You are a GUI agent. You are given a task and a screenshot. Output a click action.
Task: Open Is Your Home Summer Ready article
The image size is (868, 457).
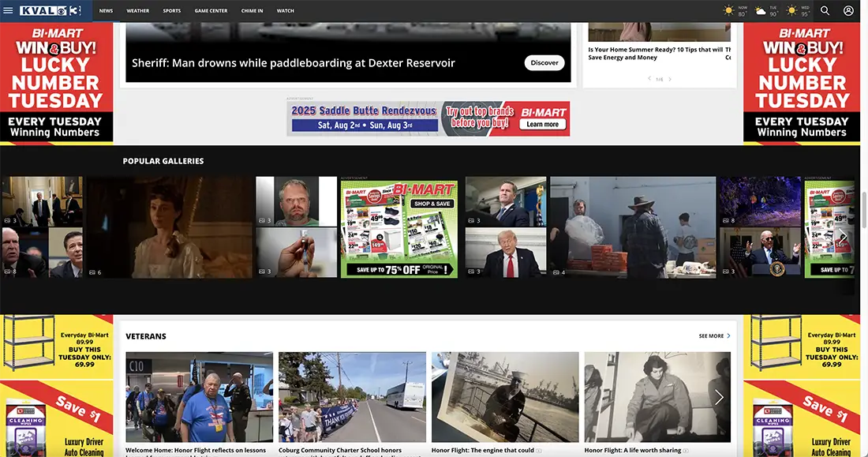(x=656, y=53)
